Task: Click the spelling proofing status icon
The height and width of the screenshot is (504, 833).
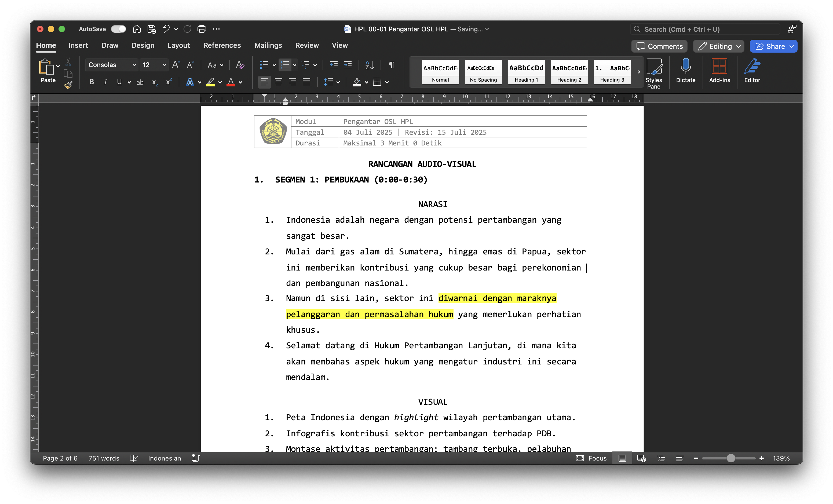Action: 134,458
